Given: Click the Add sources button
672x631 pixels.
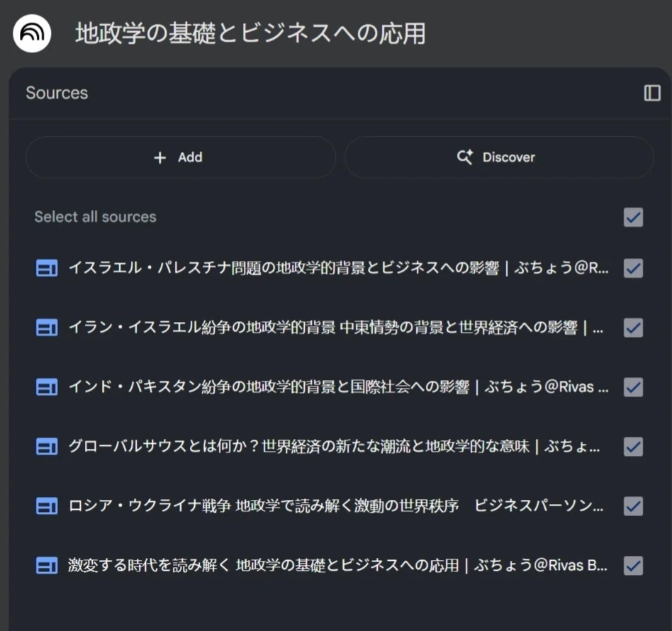Looking at the screenshot, I should (181, 157).
